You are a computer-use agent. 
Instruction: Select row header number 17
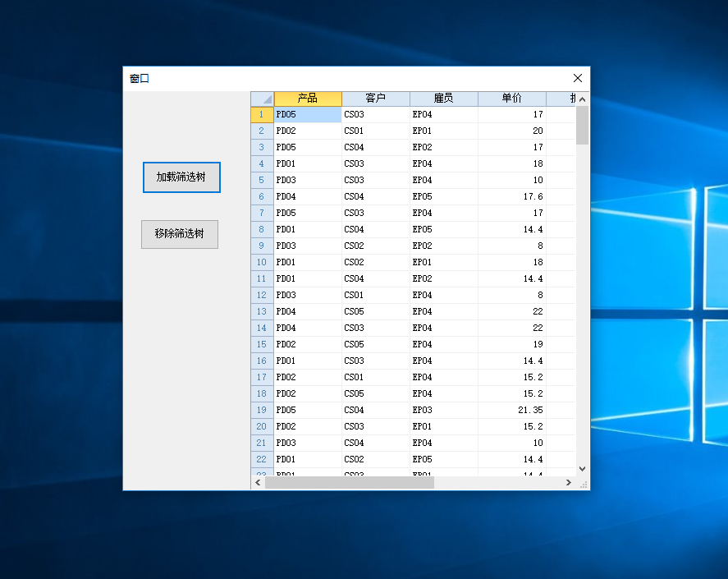coord(263,377)
